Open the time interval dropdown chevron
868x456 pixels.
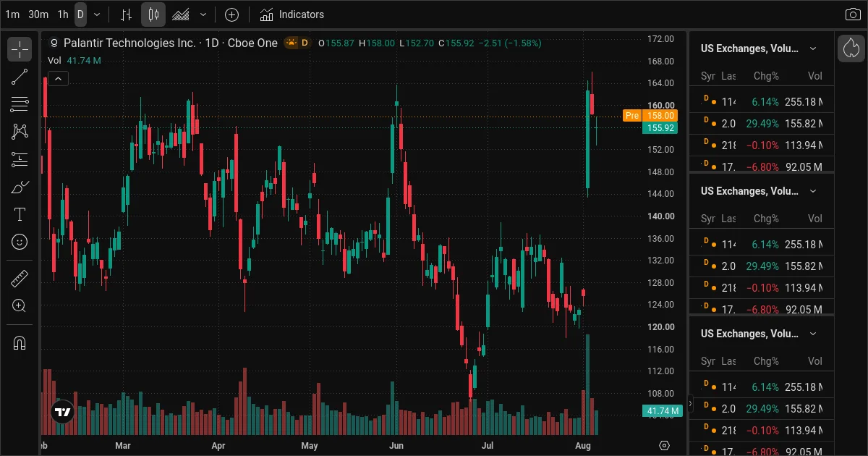(97, 14)
